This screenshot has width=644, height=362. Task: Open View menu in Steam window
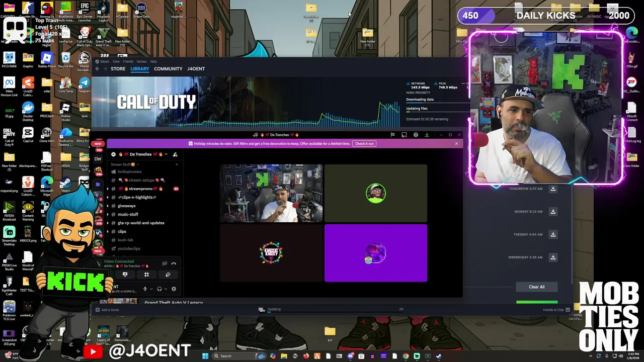(x=116, y=61)
